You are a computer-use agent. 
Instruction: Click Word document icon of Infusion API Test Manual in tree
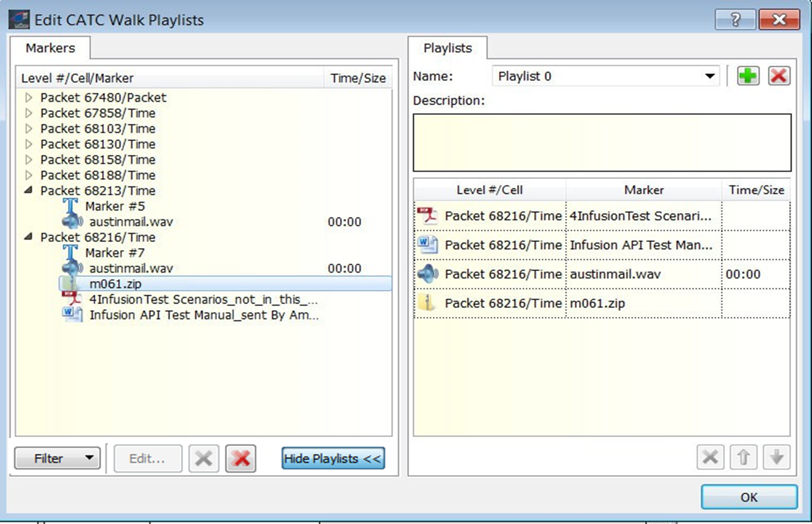tap(72, 315)
